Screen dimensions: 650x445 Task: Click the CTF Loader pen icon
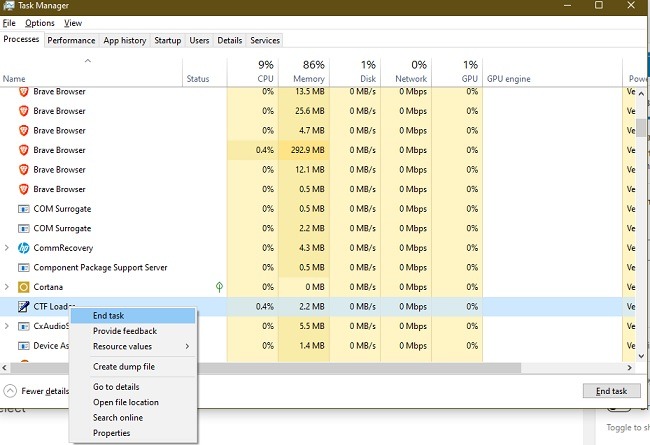[24, 306]
